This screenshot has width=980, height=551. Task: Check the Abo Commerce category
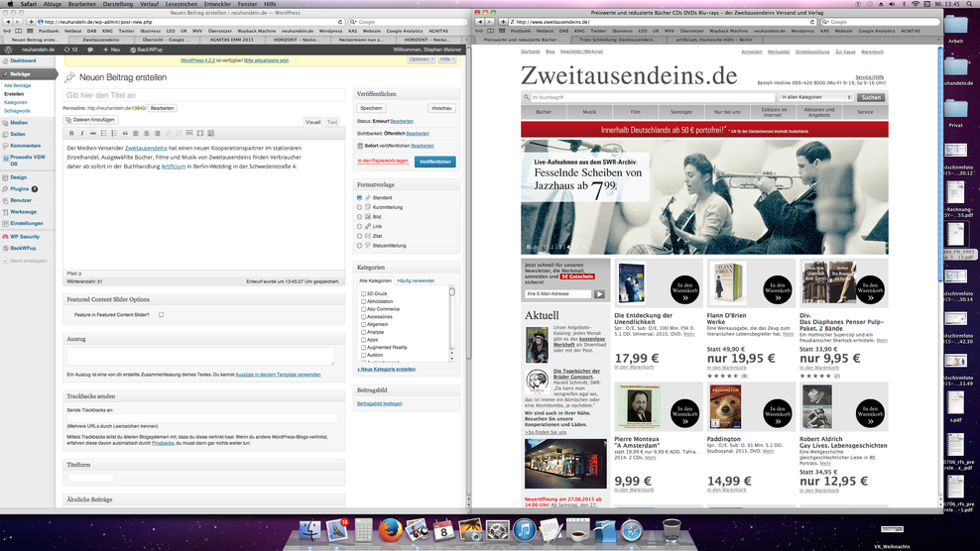point(363,309)
